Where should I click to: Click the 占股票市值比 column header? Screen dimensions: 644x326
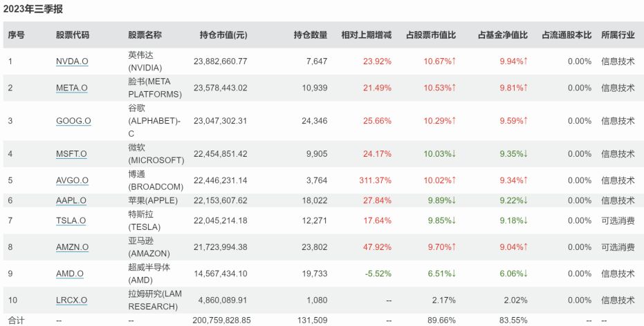(431, 35)
